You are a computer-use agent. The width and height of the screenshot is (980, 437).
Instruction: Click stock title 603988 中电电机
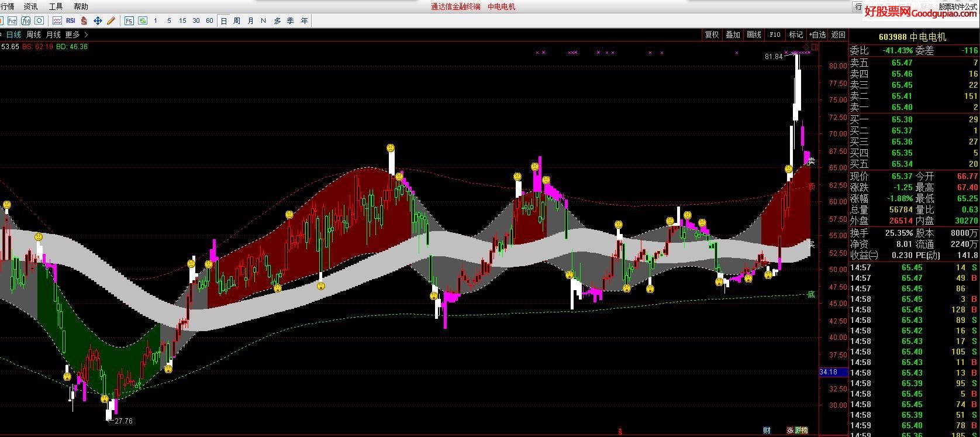pyautogui.click(x=912, y=37)
